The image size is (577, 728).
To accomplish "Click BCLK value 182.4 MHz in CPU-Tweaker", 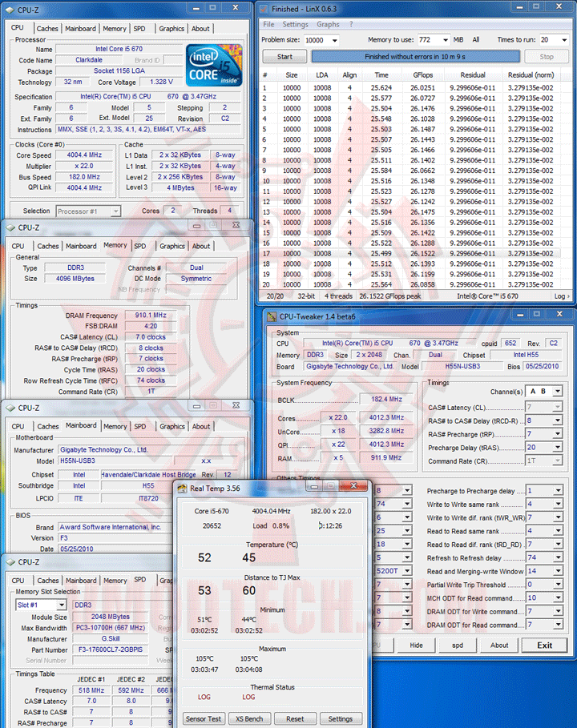I will point(386,400).
